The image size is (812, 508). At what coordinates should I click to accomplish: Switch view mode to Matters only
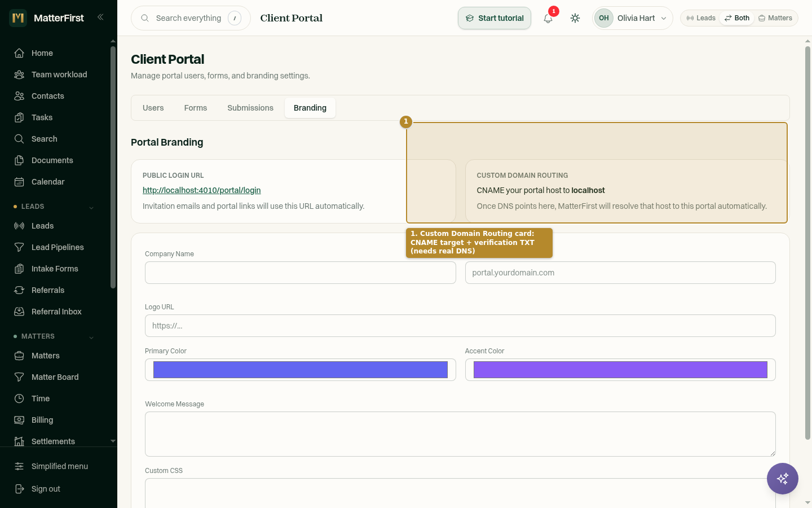pyautogui.click(x=775, y=18)
